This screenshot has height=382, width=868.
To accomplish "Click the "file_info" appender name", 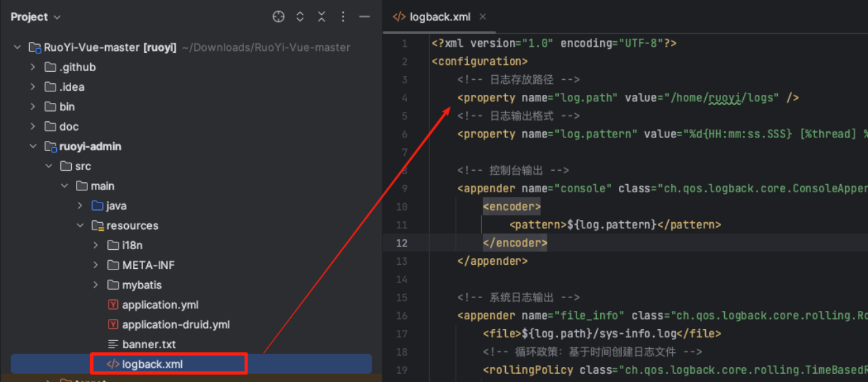I will (x=590, y=316).
